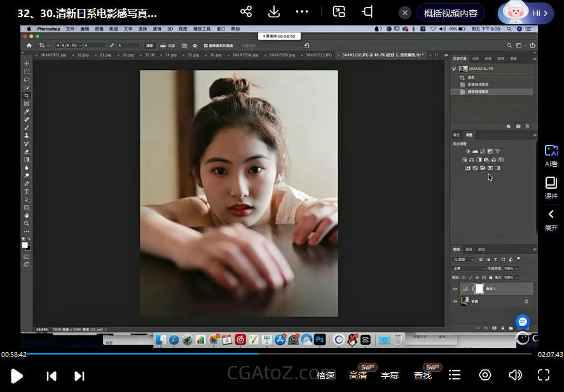Open the 高清 quality selector
This screenshot has height=392, width=564.
click(x=358, y=375)
